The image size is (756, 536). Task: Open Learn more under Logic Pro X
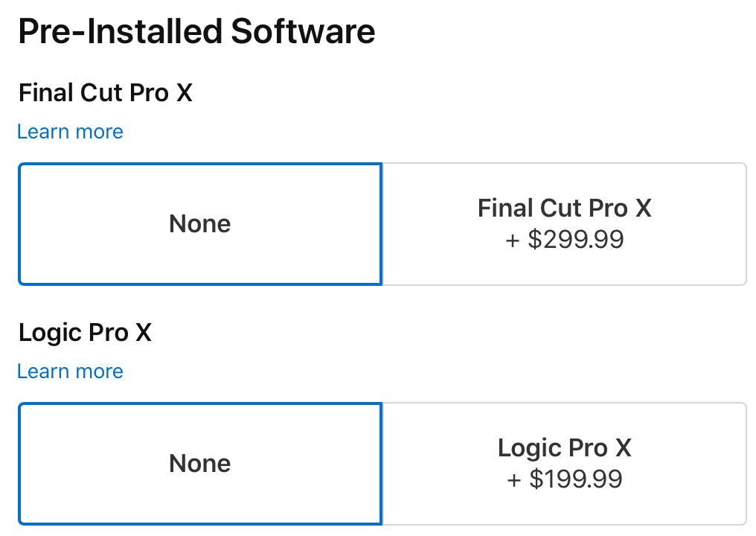tap(69, 371)
